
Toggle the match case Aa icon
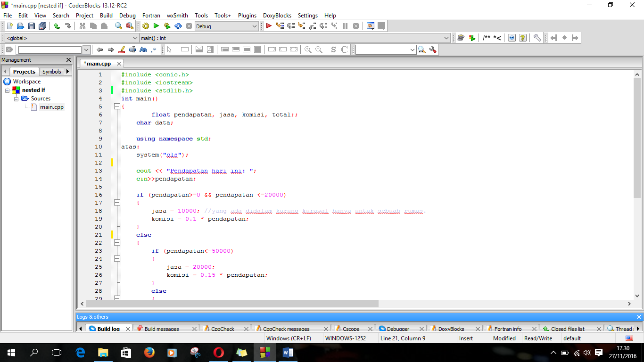click(x=143, y=49)
